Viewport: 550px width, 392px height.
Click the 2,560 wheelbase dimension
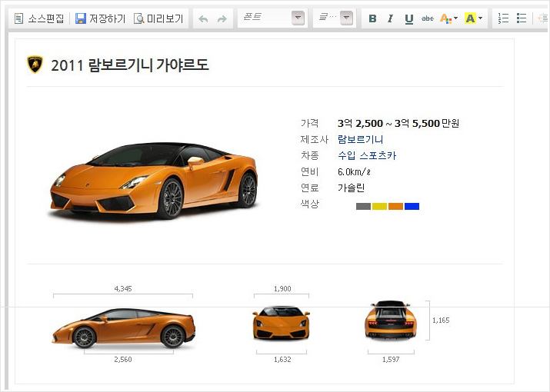tap(123, 360)
